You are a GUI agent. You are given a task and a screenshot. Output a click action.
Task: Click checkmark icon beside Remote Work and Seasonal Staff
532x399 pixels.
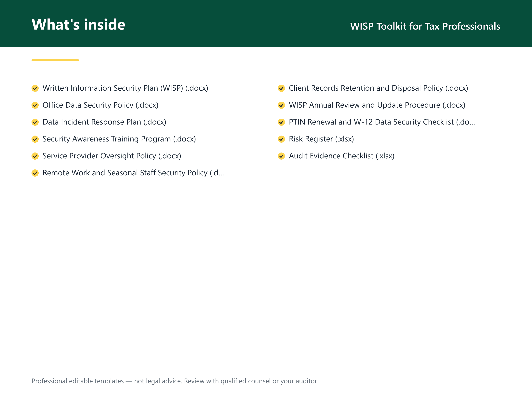35,173
